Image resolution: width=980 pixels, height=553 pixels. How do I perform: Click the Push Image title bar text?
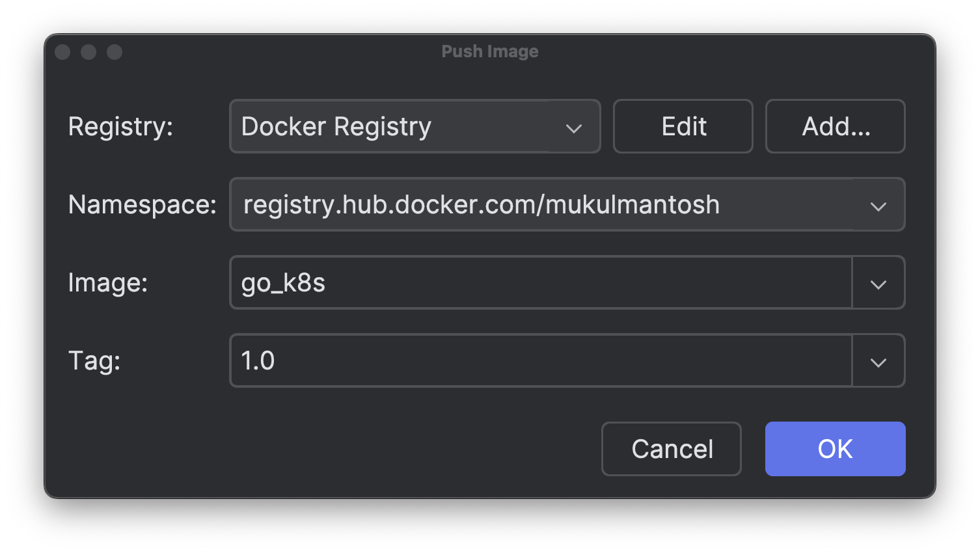(490, 51)
